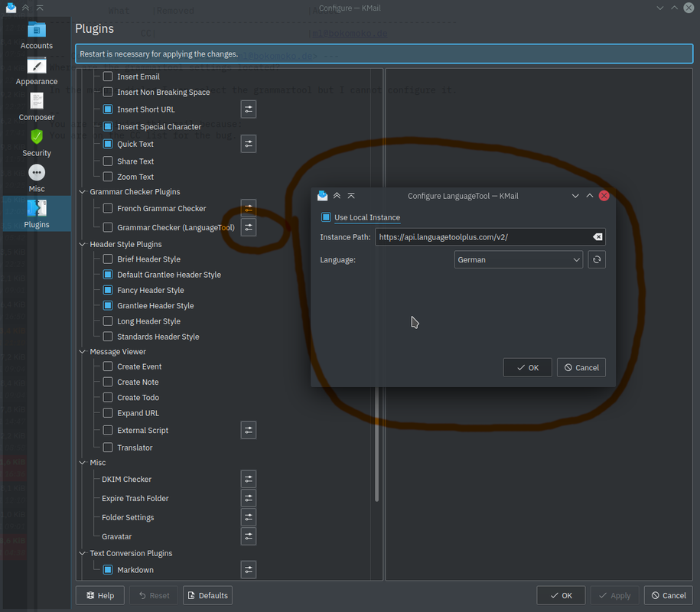Select the Create Note row
Screen dimensions: 700x612
coord(138,382)
